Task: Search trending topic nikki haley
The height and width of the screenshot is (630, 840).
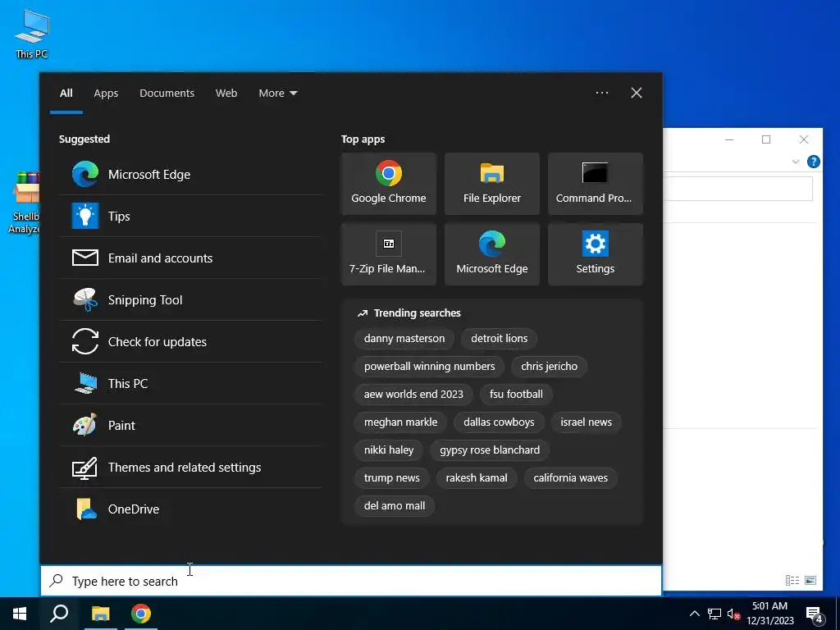Action: pos(388,450)
